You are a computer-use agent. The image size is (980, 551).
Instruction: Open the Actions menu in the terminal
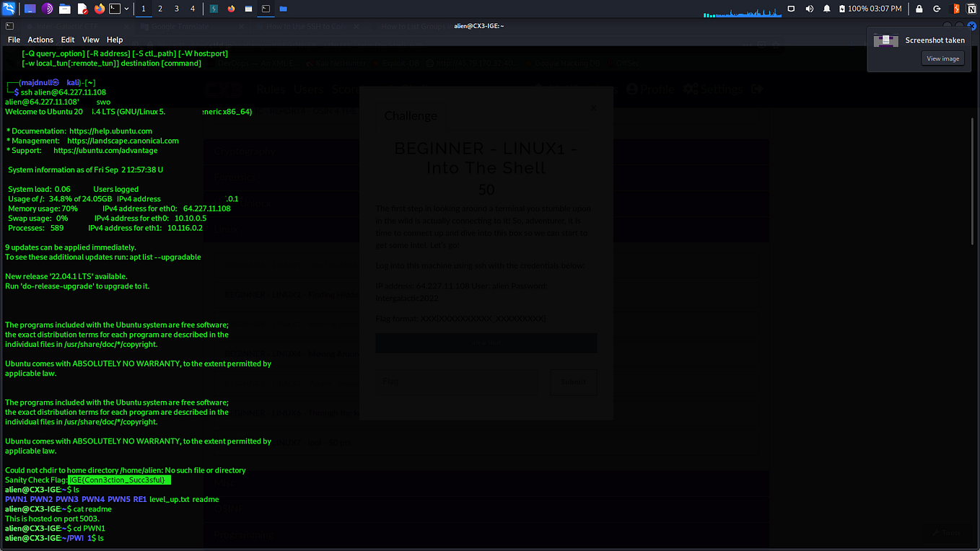click(40, 40)
